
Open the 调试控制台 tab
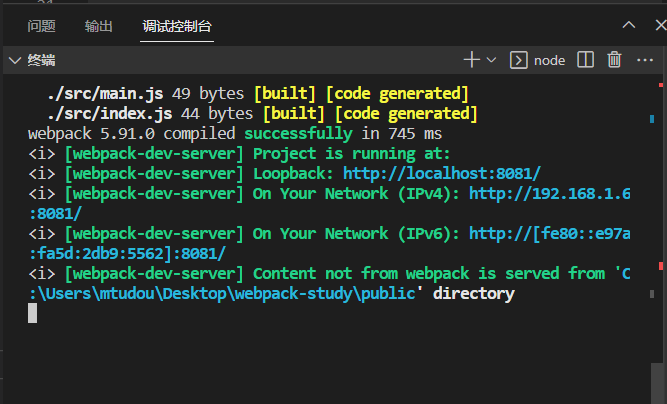(x=177, y=26)
